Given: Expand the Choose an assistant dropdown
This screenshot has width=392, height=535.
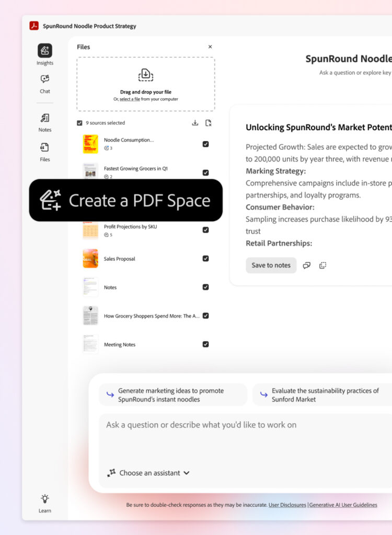Looking at the screenshot, I should [148, 473].
